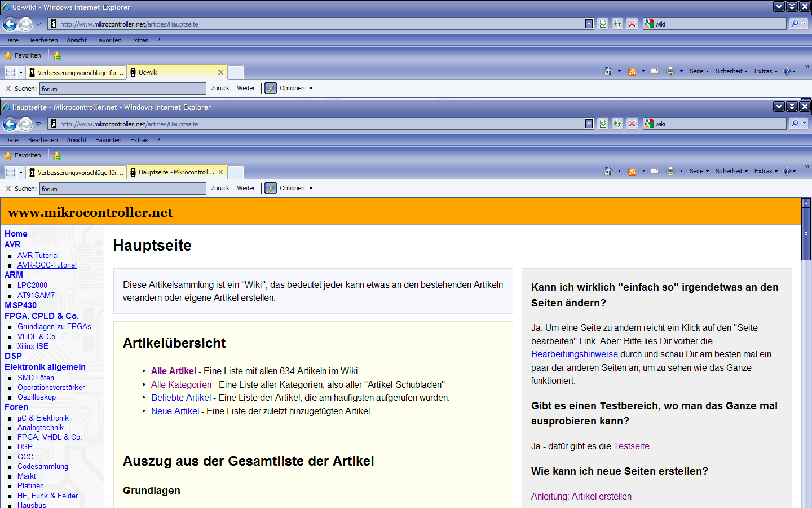
Task: Open Sicherheit menu in Hauptseite window
Action: [x=731, y=171]
